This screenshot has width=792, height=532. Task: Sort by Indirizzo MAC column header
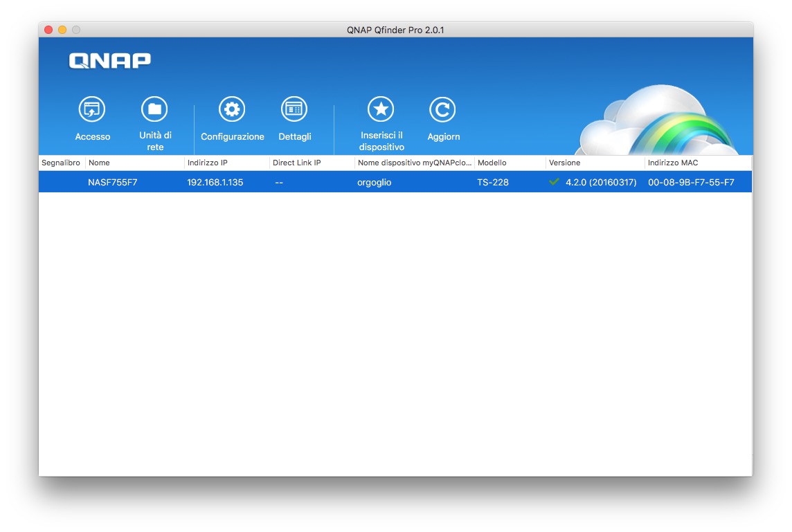(x=698, y=163)
